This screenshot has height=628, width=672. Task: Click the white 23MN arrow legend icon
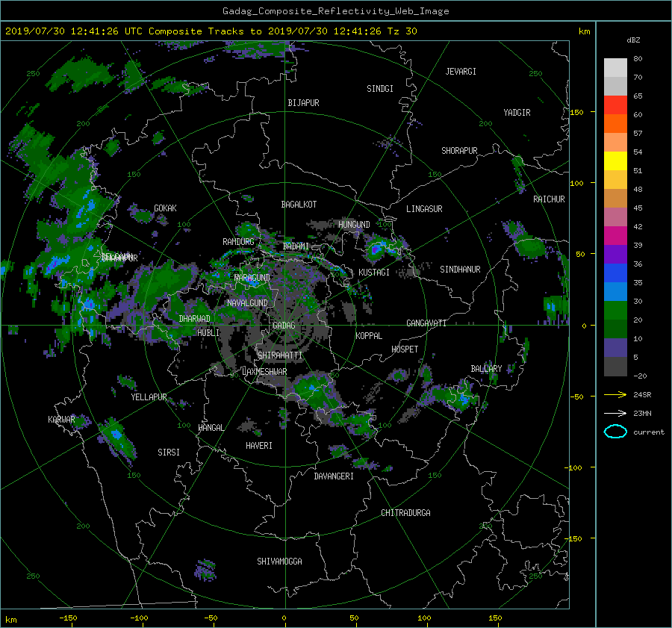[x=615, y=414]
